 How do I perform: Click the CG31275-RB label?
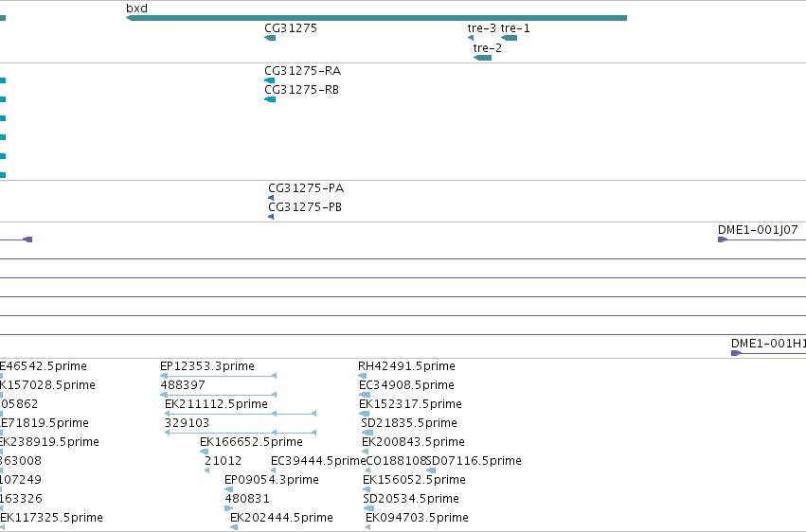(x=302, y=90)
